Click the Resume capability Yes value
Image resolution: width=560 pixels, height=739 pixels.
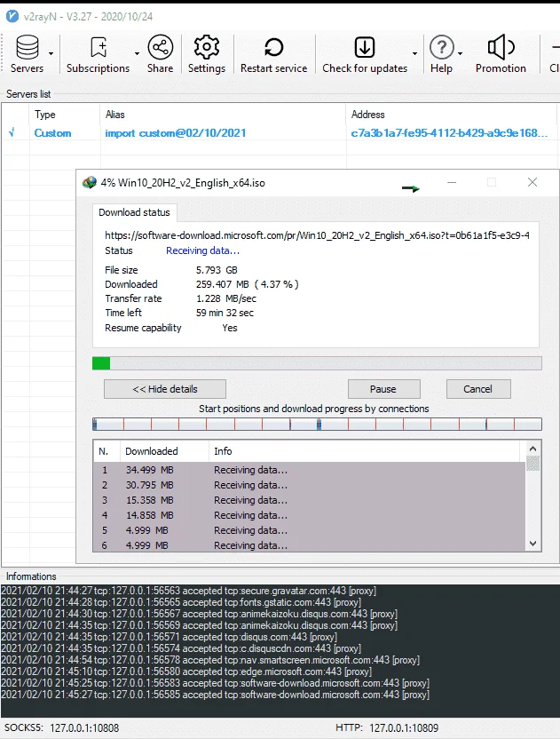coord(230,328)
